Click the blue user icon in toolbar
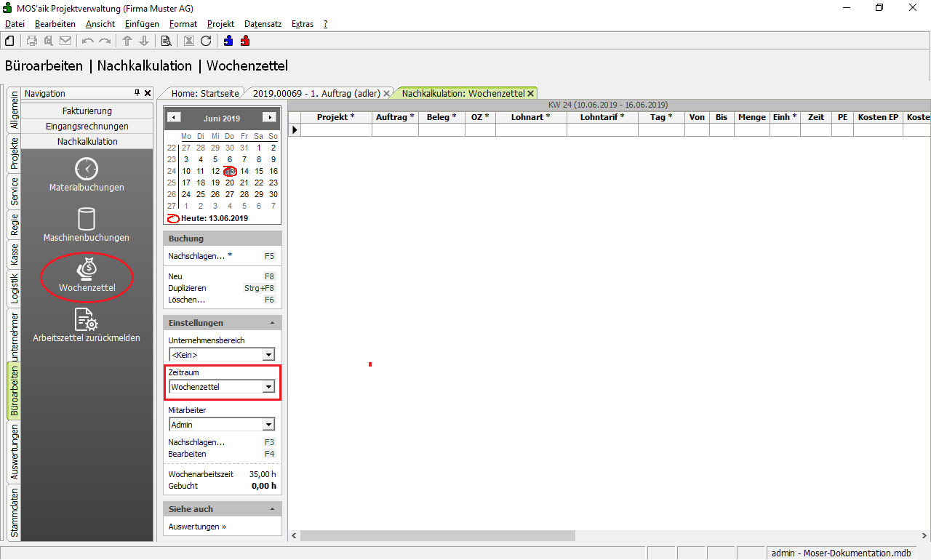The height and width of the screenshot is (560, 931). pos(228,41)
